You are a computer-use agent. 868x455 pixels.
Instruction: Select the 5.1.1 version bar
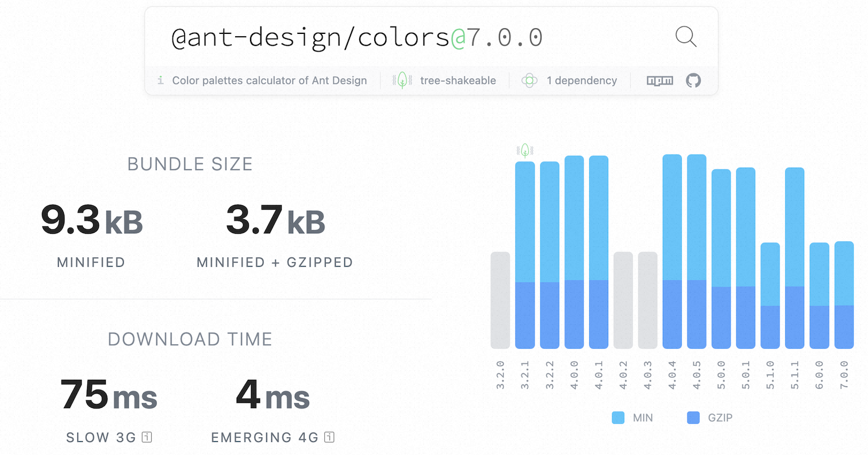(795, 258)
